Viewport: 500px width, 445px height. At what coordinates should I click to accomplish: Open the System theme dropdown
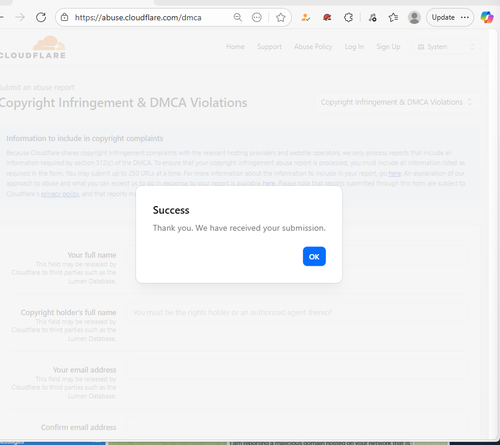pos(446,47)
